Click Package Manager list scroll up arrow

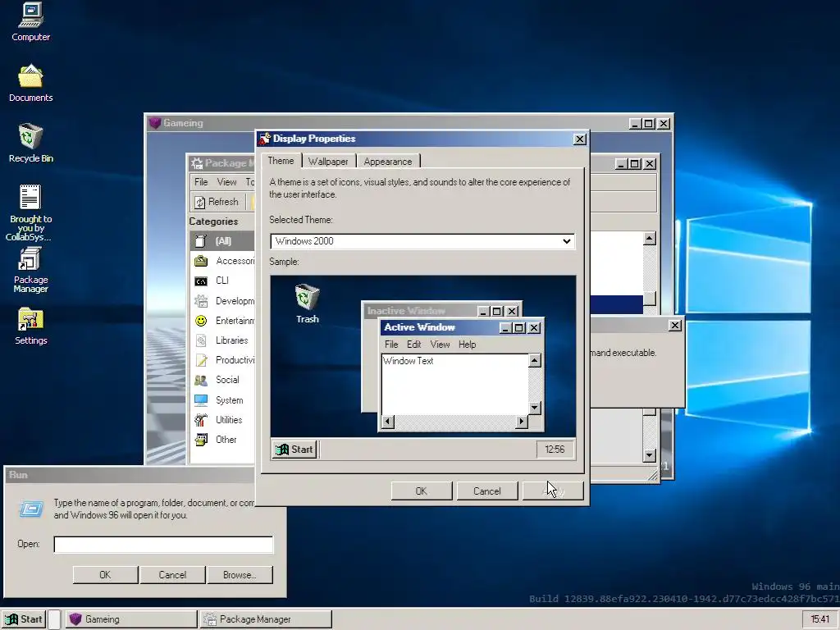(650, 239)
